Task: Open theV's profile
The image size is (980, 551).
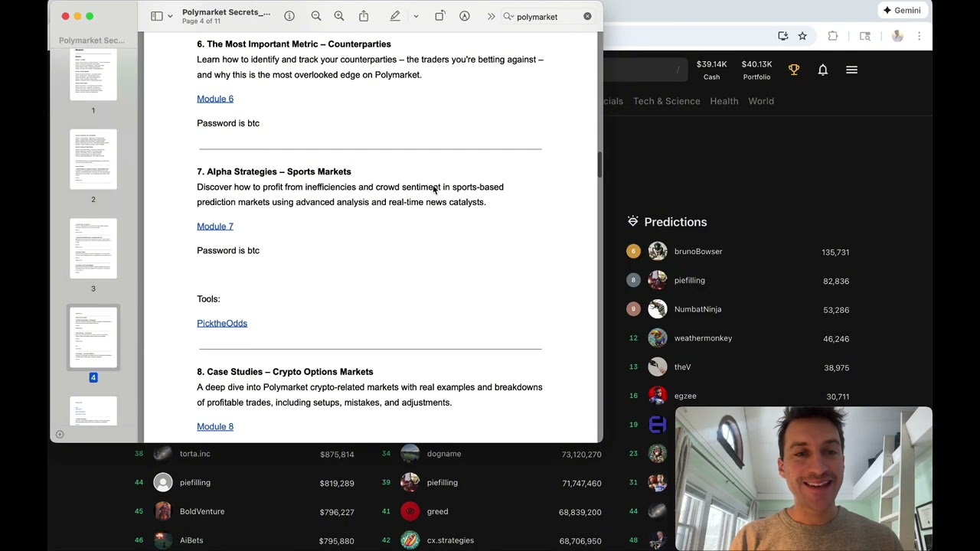Action: coord(682,367)
